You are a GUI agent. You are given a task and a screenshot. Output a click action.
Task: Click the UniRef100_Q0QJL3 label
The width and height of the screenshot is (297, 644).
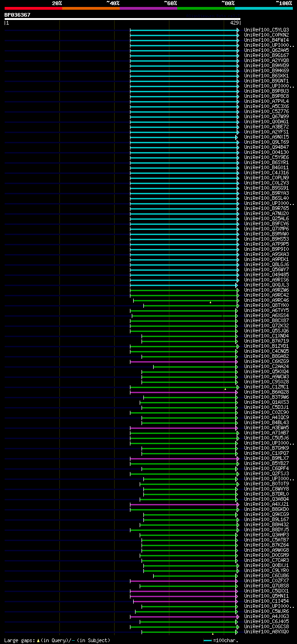pyautogui.click(x=266, y=285)
